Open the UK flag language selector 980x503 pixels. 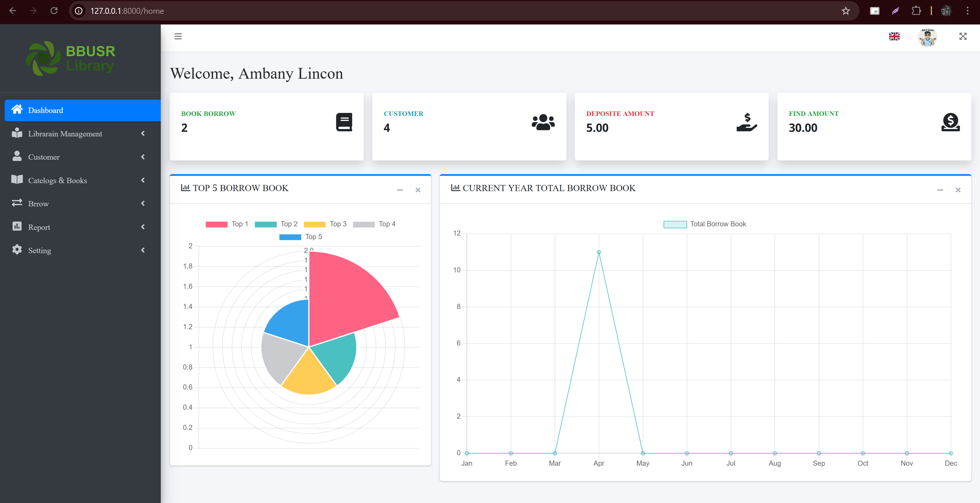tap(894, 37)
